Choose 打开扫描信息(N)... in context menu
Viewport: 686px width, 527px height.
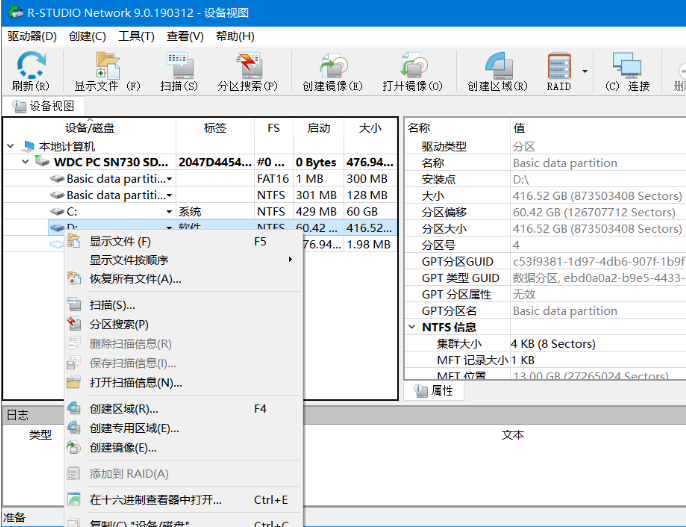[x=184, y=383]
